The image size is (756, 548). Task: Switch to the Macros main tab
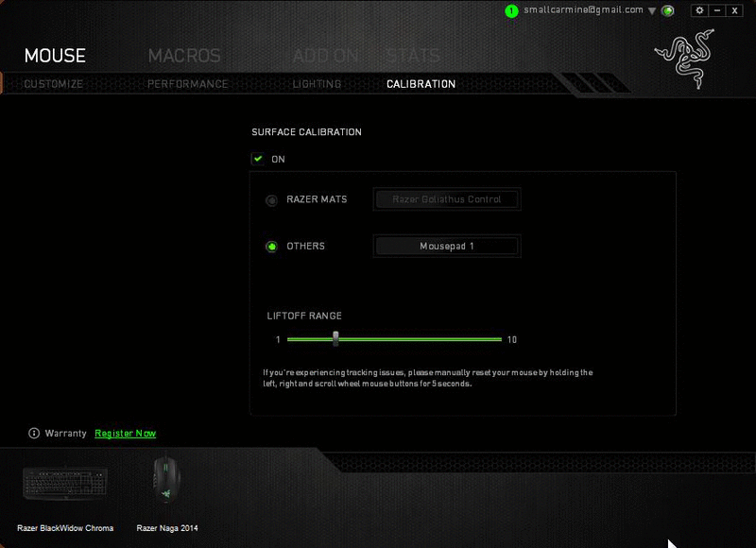point(184,56)
